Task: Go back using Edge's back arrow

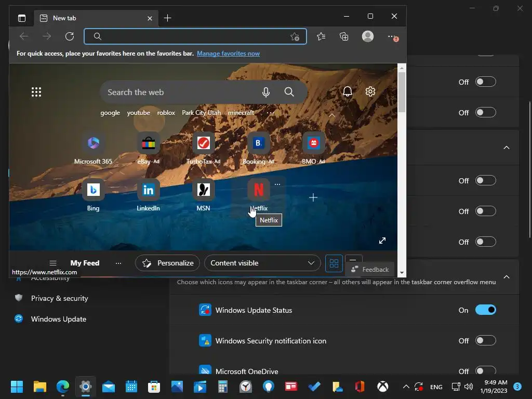Action: pyautogui.click(x=24, y=36)
